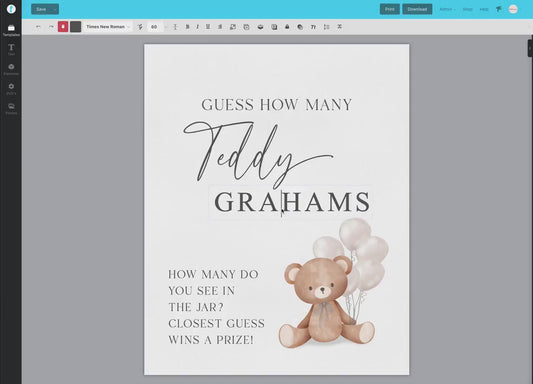Open the Text tool in the sidebar
The image size is (533, 384).
(11, 50)
